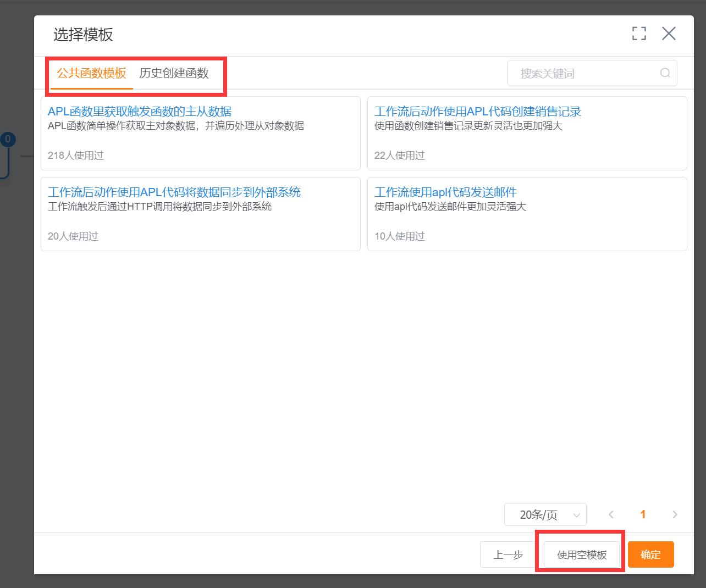Expand the template dialog to fullscreen

click(x=639, y=34)
